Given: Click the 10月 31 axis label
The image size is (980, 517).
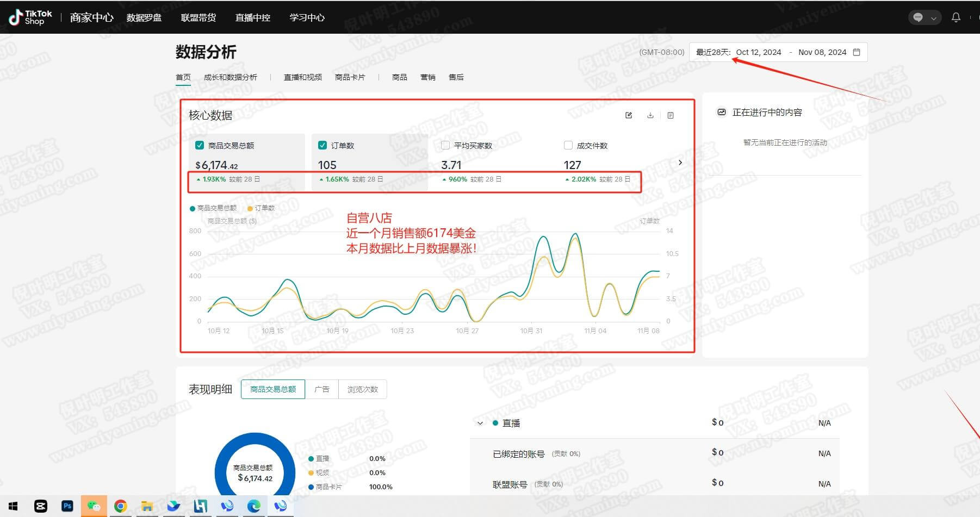Looking at the screenshot, I should [x=531, y=331].
